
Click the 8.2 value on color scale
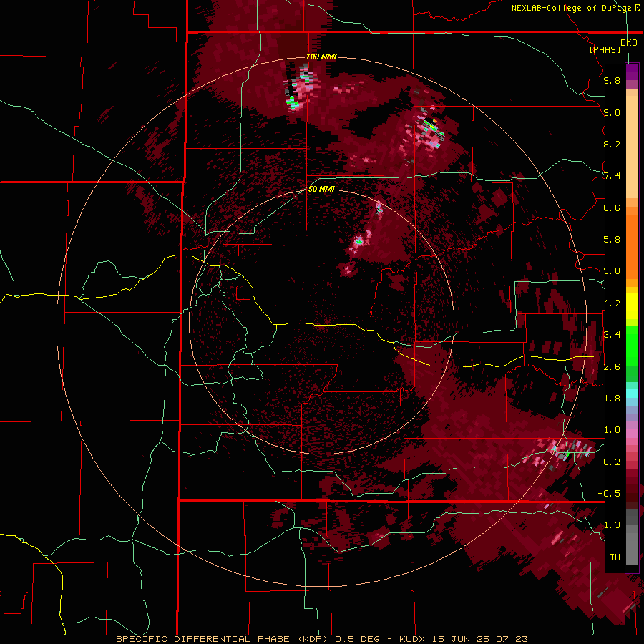612,144
